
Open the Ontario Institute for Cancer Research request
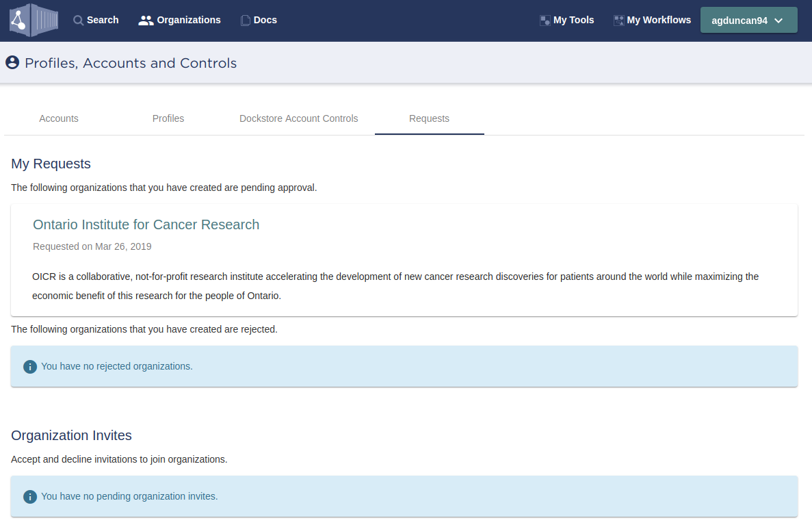[x=146, y=224]
